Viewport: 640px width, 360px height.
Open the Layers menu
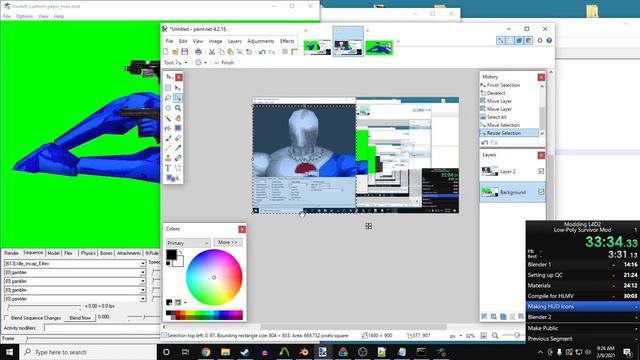click(x=235, y=41)
